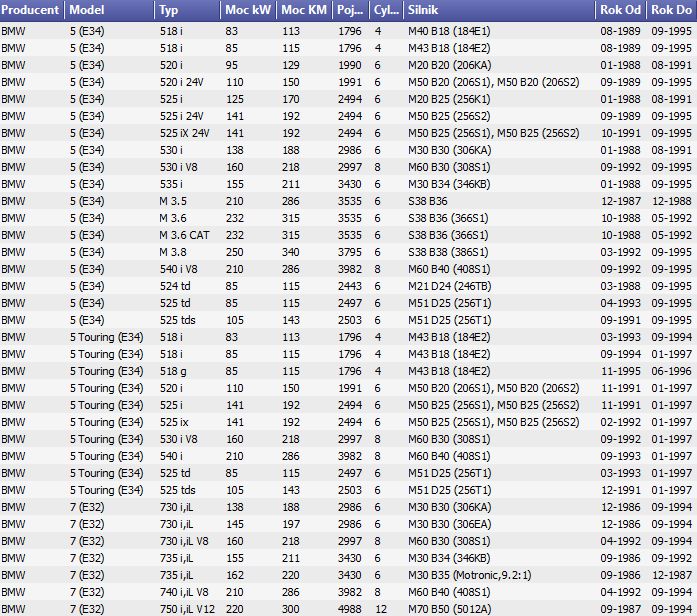
Task: Select the 12-1987 Rok Od cell
Action: point(621,201)
